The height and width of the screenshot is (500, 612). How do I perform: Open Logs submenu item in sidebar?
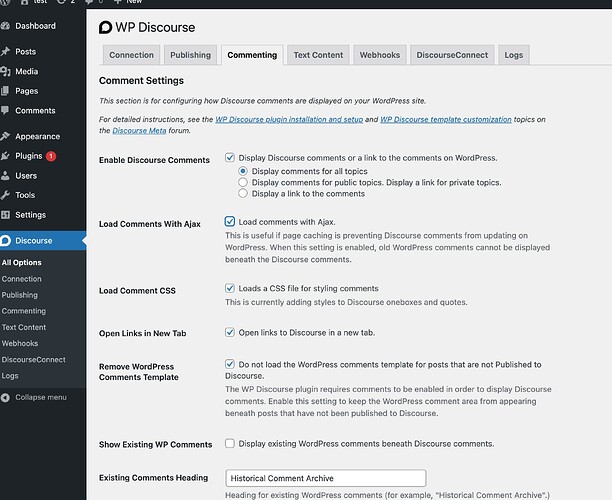click(10, 375)
